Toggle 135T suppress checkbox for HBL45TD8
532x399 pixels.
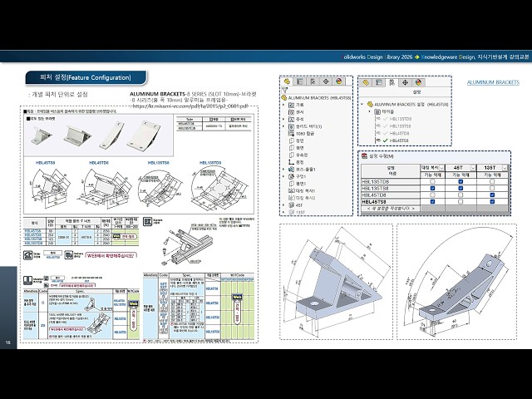click(492, 195)
